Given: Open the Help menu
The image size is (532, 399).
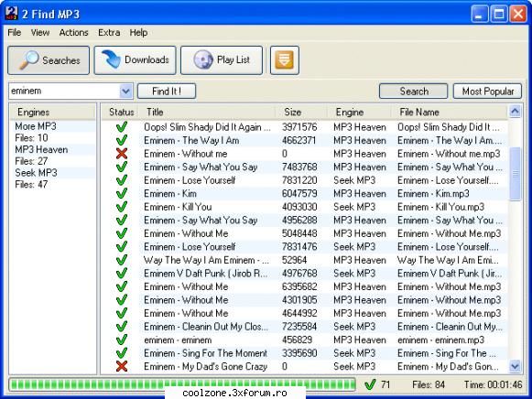Looking at the screenshot, I should [138, 33].
